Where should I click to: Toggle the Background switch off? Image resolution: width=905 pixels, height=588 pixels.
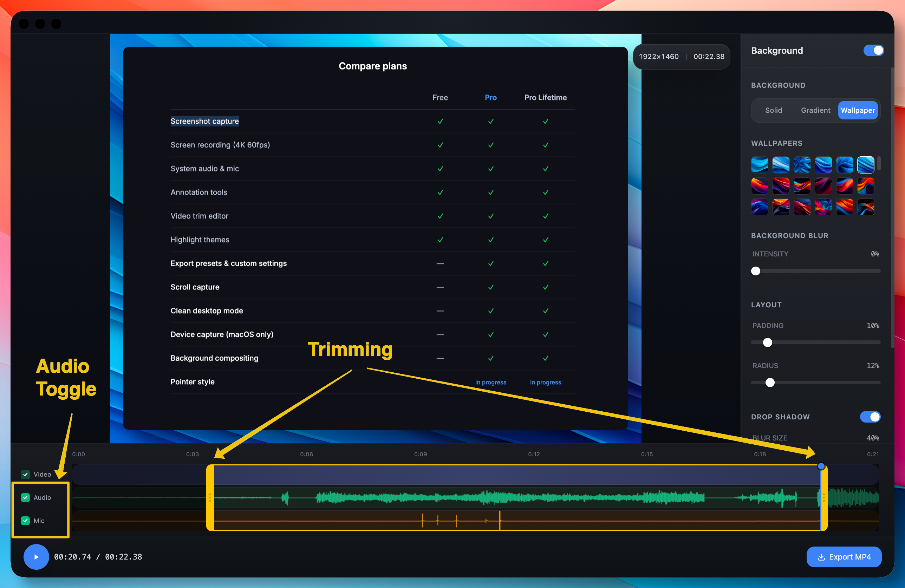point(873,51)
